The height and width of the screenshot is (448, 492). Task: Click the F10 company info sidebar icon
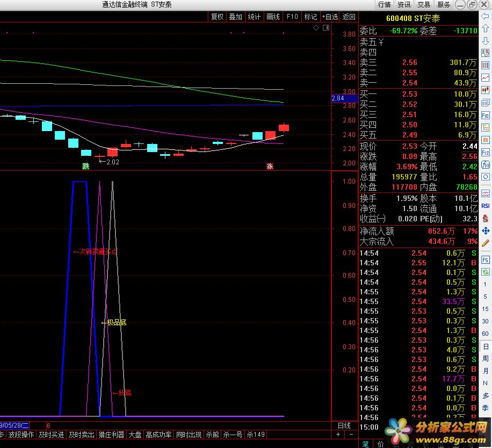486,115
